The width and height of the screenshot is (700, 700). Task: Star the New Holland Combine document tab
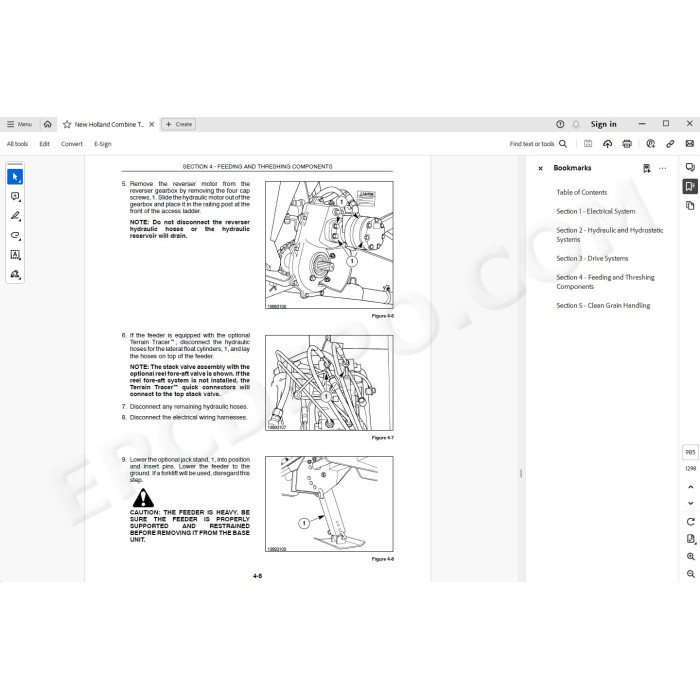tap(67, 125)
